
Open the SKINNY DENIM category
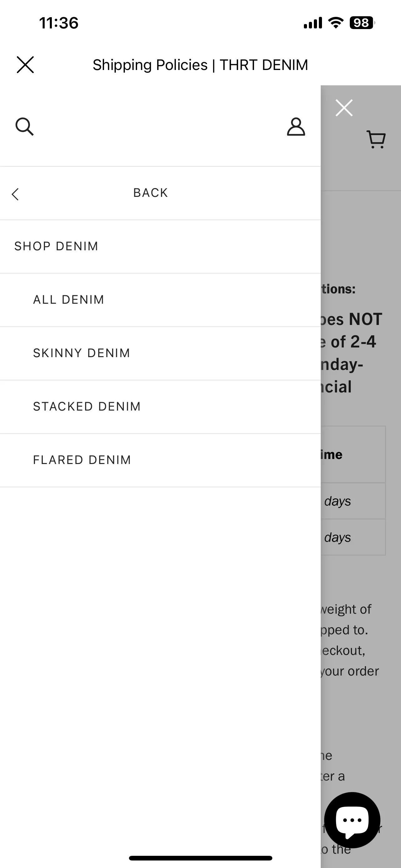[x=82, y=353]
